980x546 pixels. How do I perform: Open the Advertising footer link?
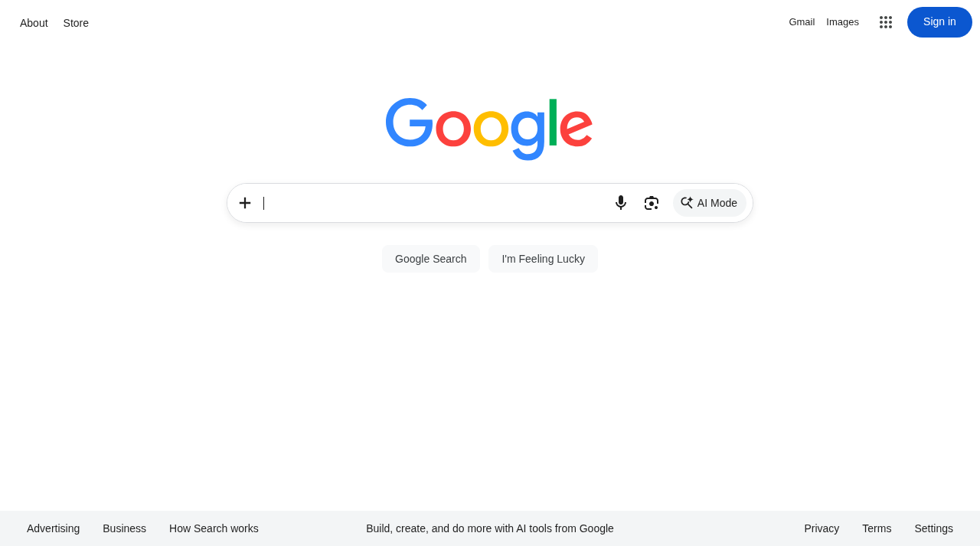coord(53,528)
